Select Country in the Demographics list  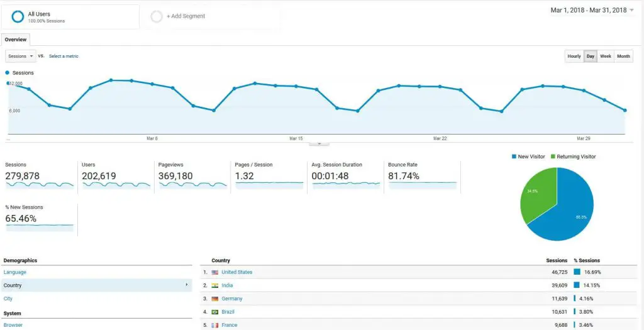pos(96,285)
